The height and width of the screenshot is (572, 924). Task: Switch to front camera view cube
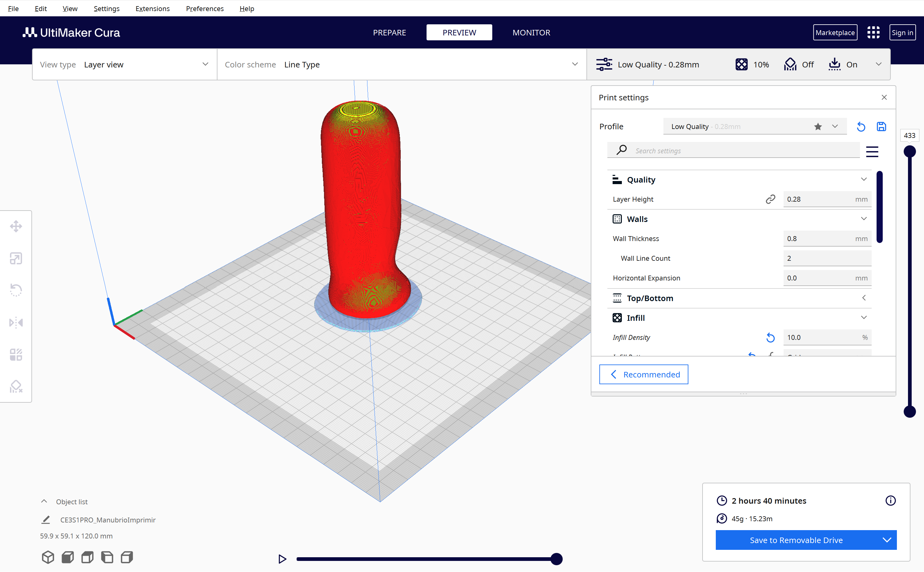click(68, 557)
